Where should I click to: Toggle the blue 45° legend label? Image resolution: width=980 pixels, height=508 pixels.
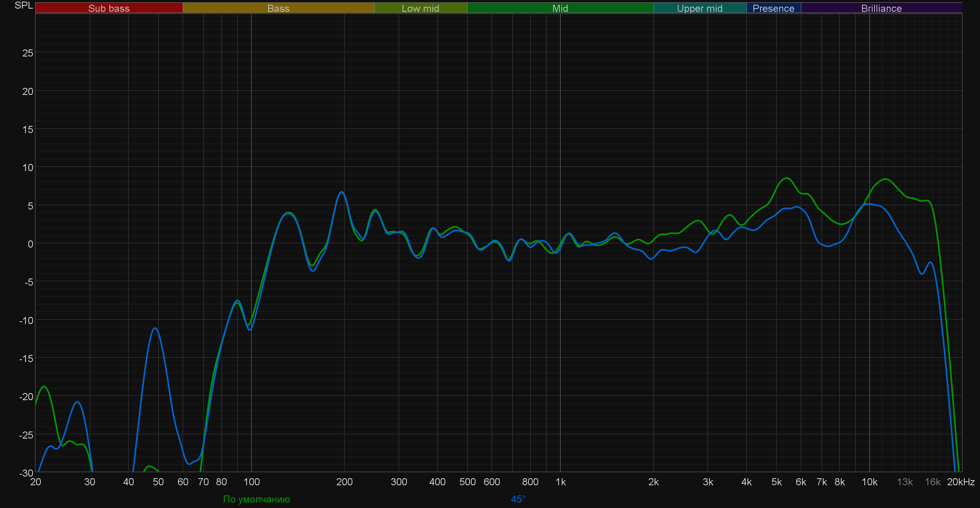(518, 499)
